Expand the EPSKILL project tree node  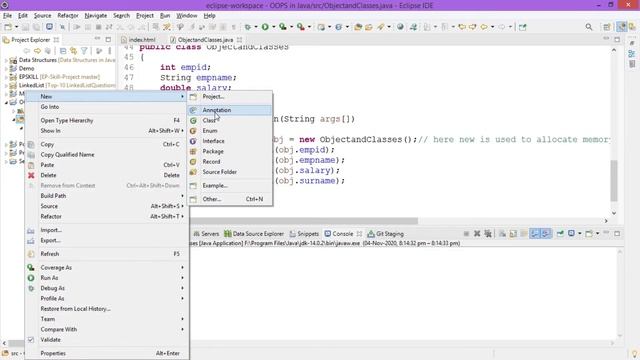6,77
